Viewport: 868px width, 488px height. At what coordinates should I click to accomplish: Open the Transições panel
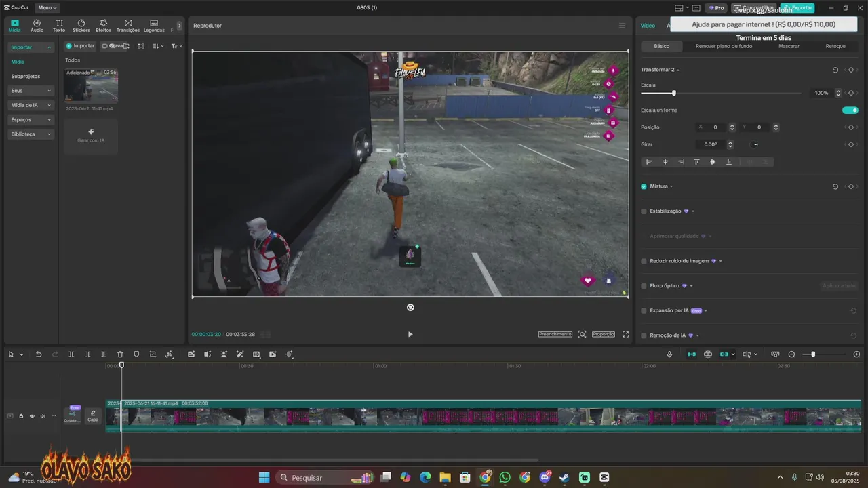(128, 26)
